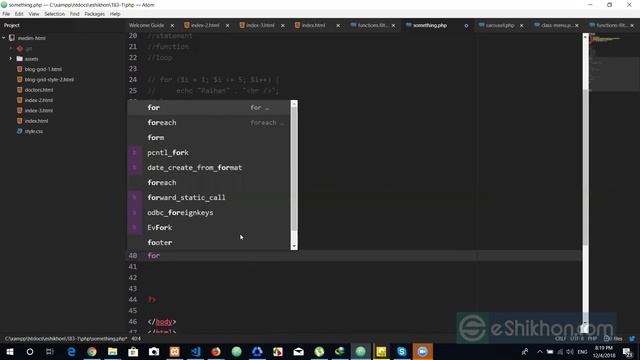
Task: Collapse the medim-html project folder
Action: [x=4, y=38]
